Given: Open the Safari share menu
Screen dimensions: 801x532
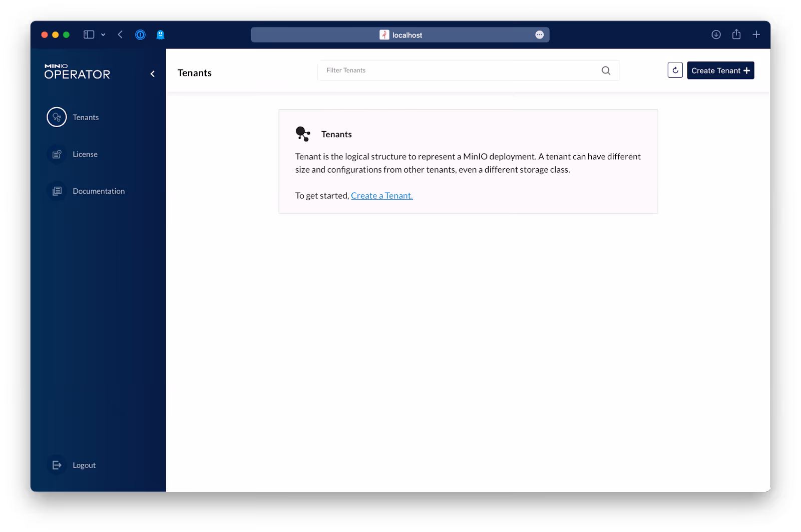Looking at the screenshot, I should 736,34.
